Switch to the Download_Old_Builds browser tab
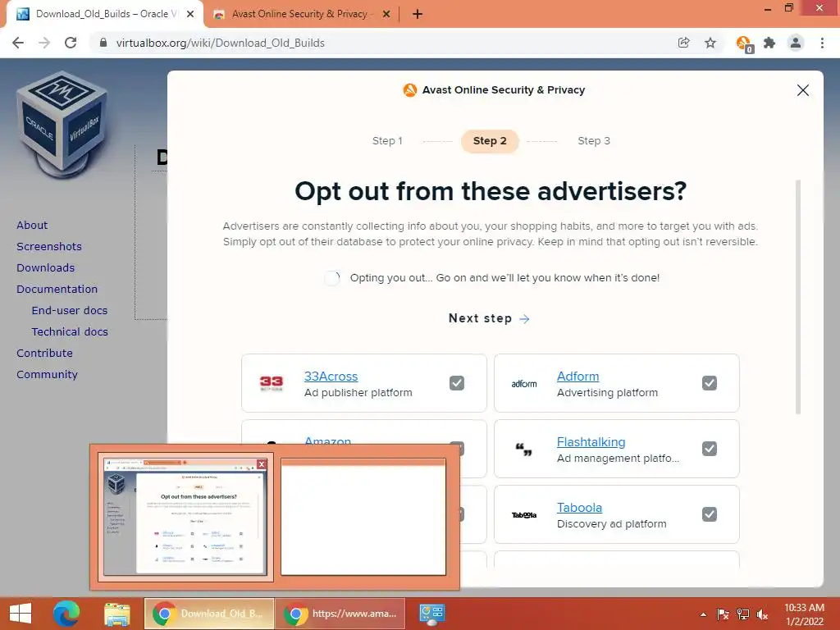Viewport: 840px width, 630px height. coord(104,15)
